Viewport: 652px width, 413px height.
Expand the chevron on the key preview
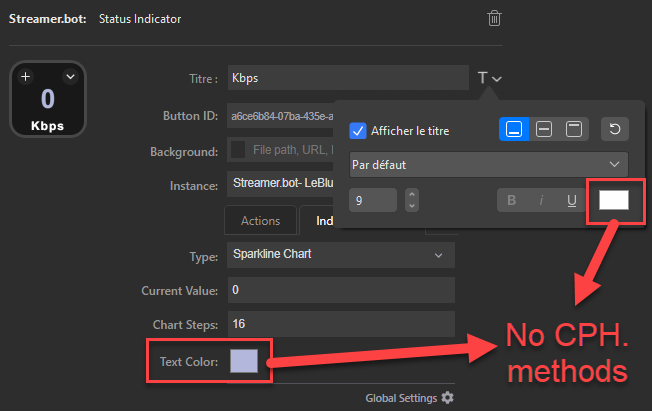click(70, 77)
